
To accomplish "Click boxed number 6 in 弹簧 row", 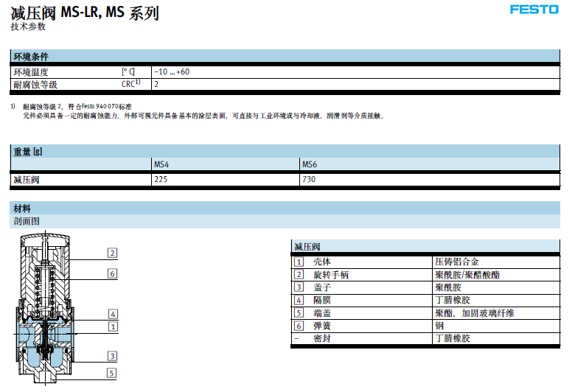I will pos(299,326).
